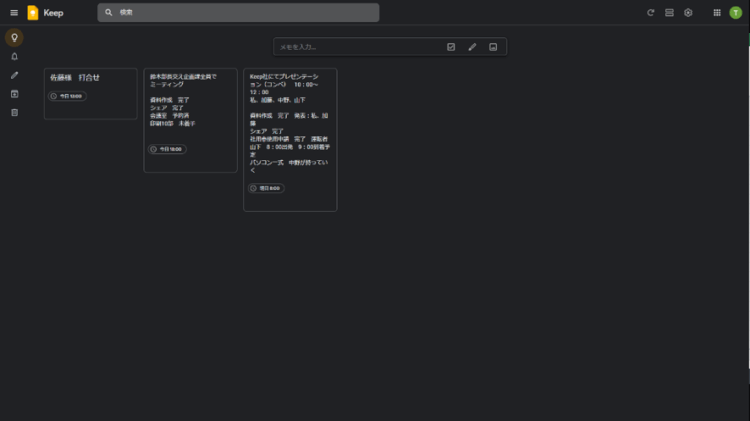Image resolution: width=750 pixels, height=421 pixels.
Task: Select Notes lightbulb in sidebar
Action: [x=14, y=38]
